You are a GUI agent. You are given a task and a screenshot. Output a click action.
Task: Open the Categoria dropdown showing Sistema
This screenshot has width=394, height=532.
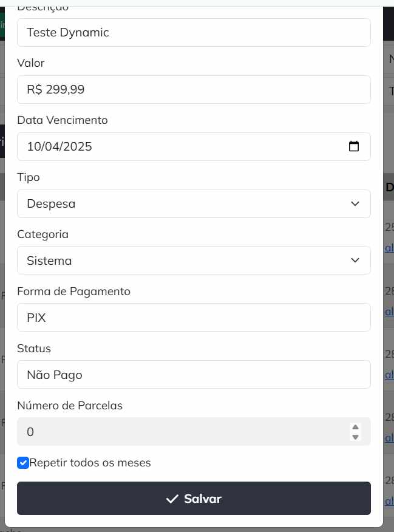click(194, 261)
